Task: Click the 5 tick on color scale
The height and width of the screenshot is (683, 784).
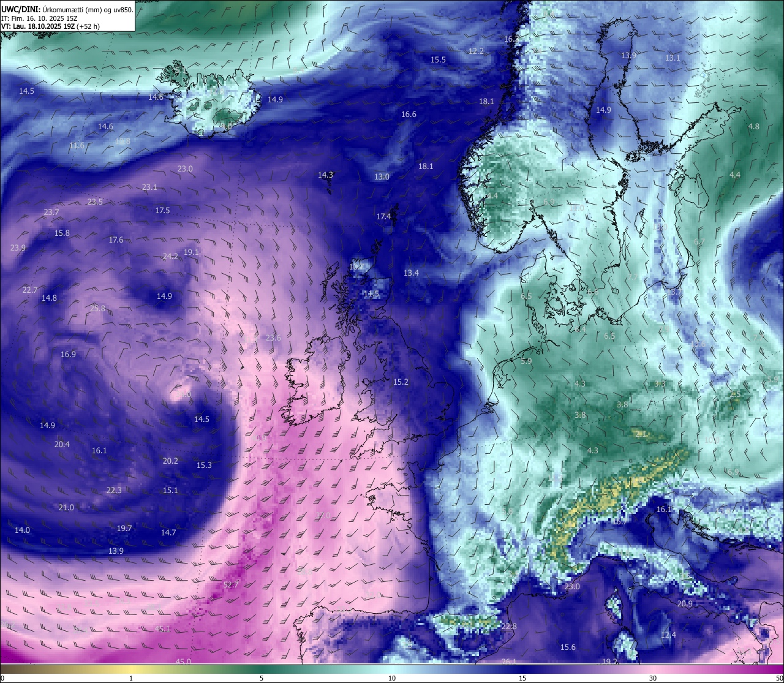Action: [x=262, y=678]
